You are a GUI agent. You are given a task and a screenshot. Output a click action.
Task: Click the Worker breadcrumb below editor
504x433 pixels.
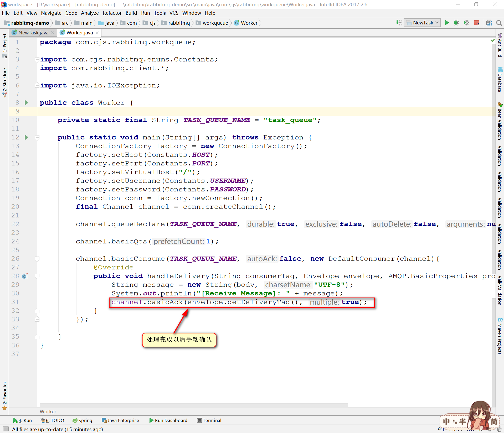click(48, 411)
